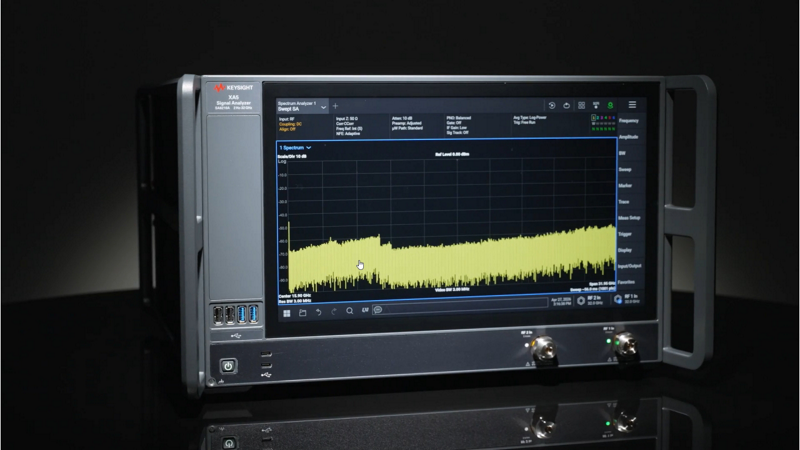Open the Favorites menu panel
The height and width of the screenshot is (450, 800).
[x=627, y=282]
